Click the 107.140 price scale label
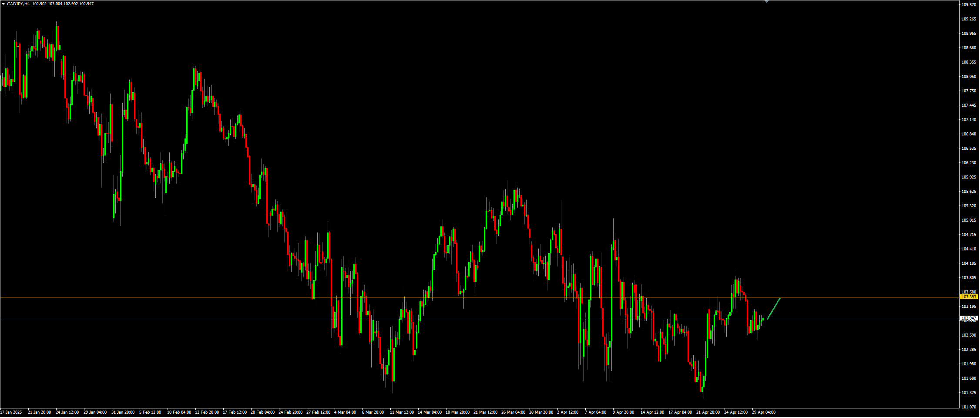The image size is (980, 418). [x=969, y=120]
